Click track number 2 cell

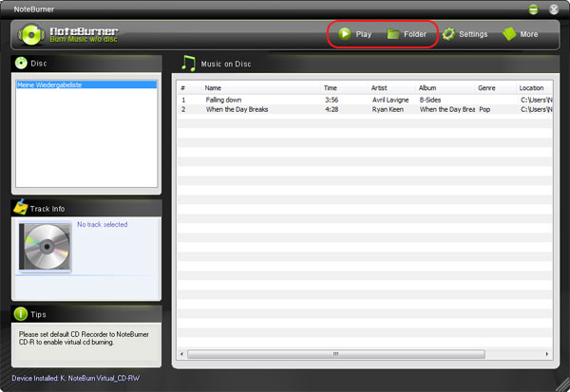tap(183, 109)
